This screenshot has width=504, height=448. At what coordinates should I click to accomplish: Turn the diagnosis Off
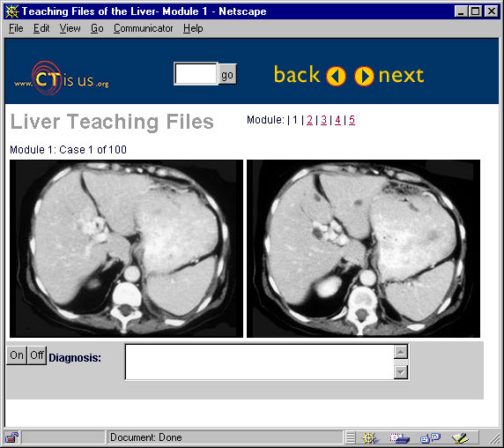pyautogui.click(x=37, y=355)
